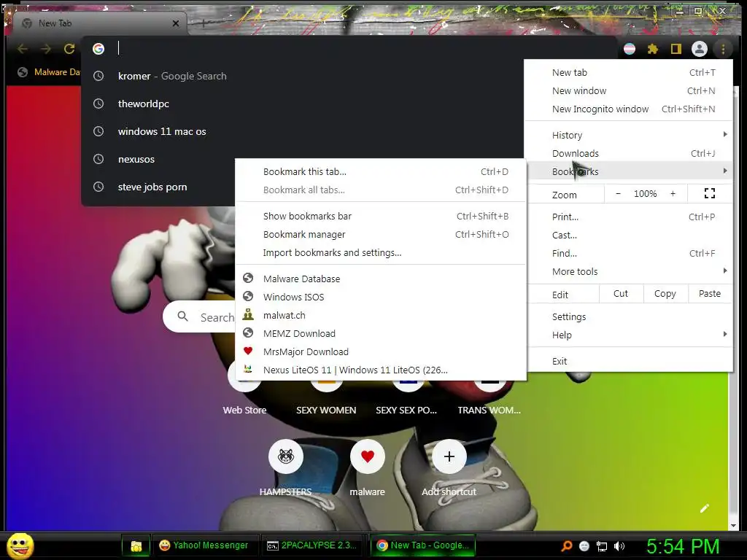Image resolution: width=747 pixels, height=560 pixels.
Task: Choose Bookmark this tab
Action: (381, 171)
